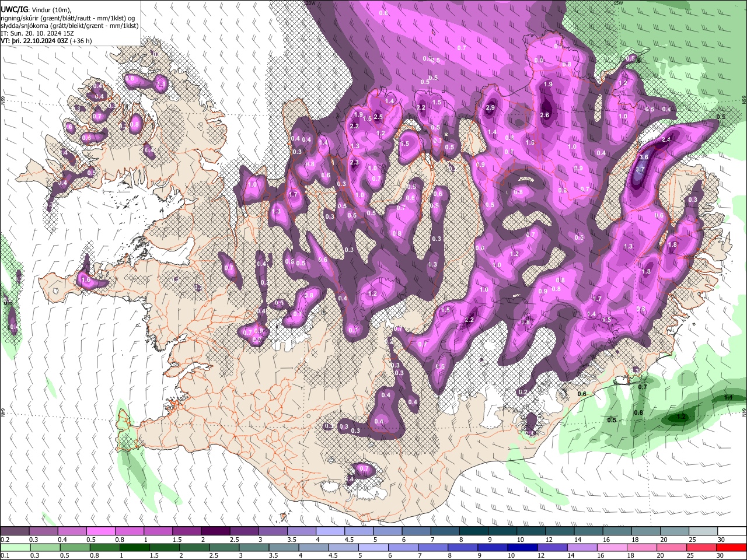This screenshot has height=560, width=747.
Task: Click the 2.5 snowfall value on the map
Action: click(x=378, y=117)
